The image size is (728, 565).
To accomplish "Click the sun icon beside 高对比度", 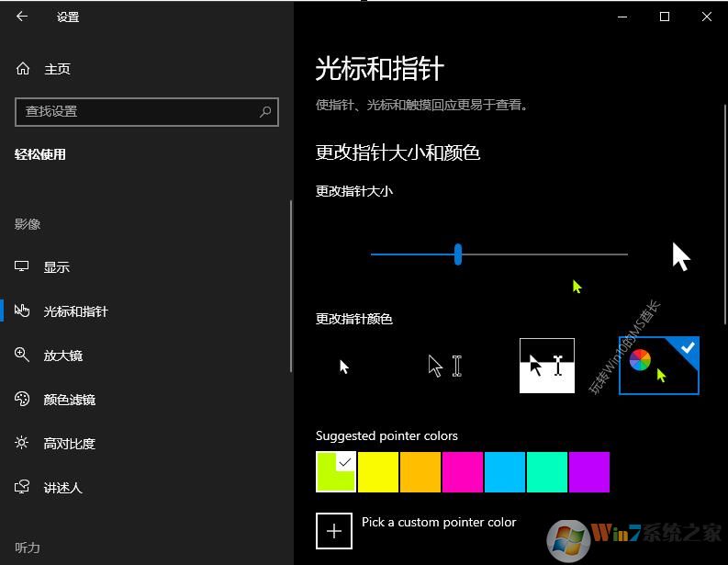I will point(21,442).
